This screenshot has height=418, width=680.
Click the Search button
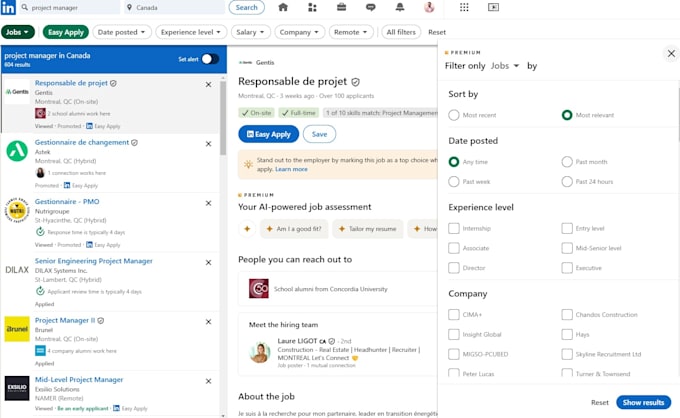(x=246, y=7)
